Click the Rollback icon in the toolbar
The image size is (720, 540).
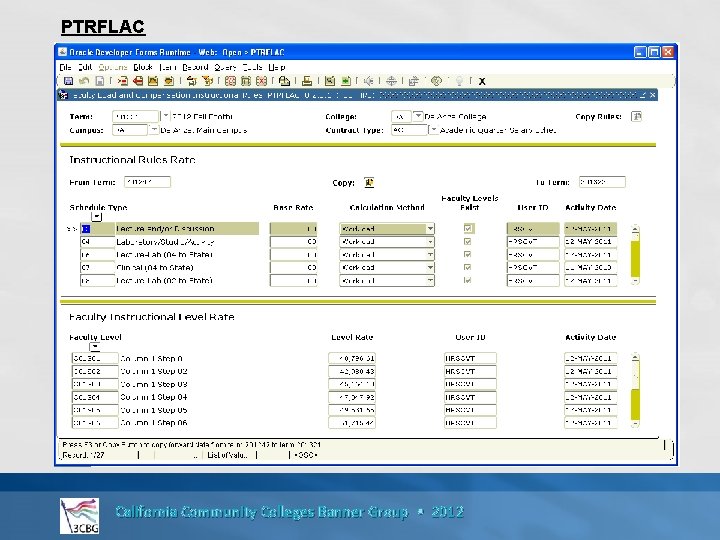[x=84, y=81]
